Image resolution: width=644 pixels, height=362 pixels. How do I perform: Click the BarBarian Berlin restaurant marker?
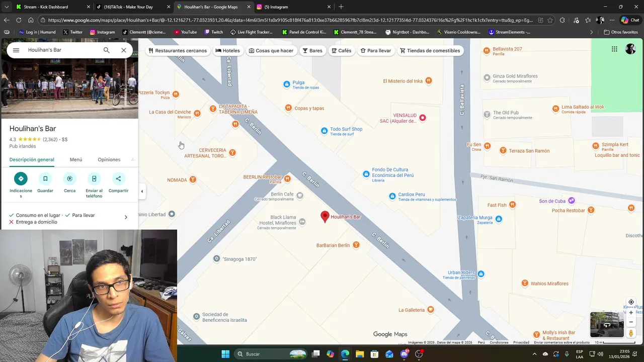[356, 245]
